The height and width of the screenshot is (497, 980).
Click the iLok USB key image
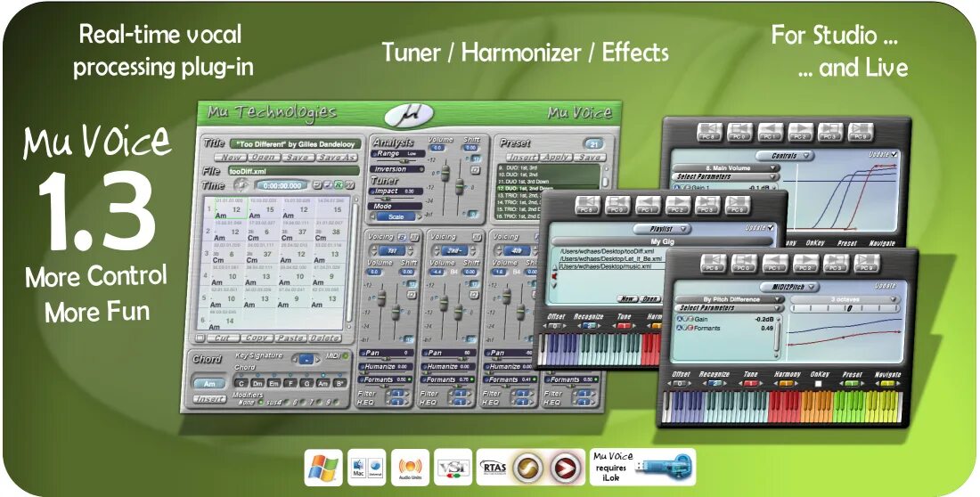663,467
